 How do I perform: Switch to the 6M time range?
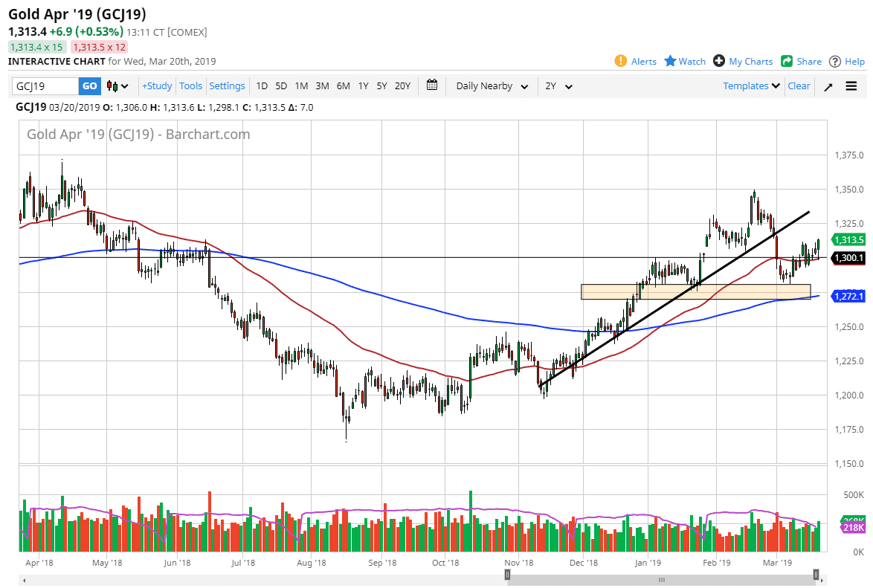[x=343, y=86]
